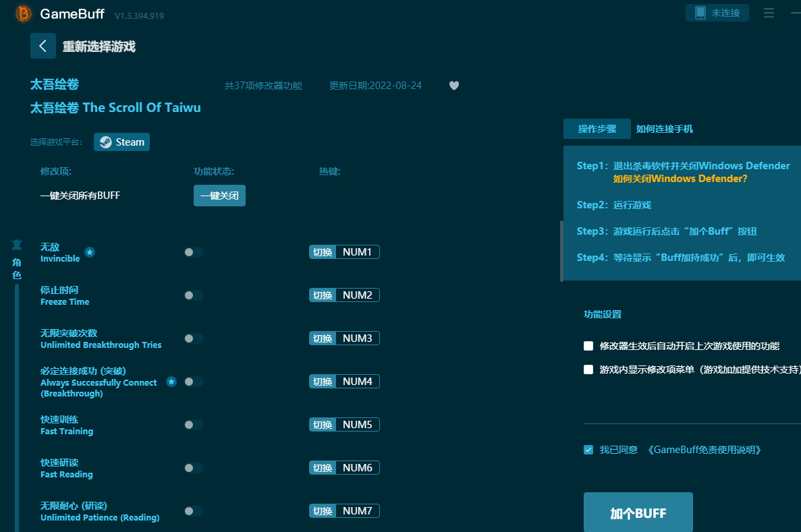
Task: Click the 无敌 Invincible label
Action: point(60,253)
